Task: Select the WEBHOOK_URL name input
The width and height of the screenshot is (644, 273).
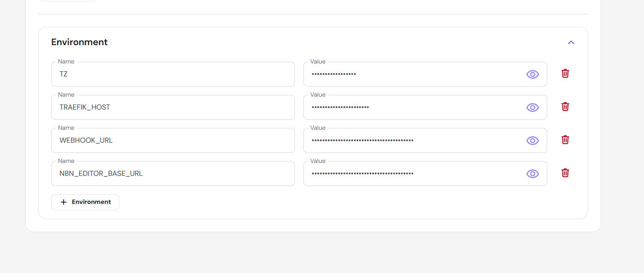Action: click(173, 140)
